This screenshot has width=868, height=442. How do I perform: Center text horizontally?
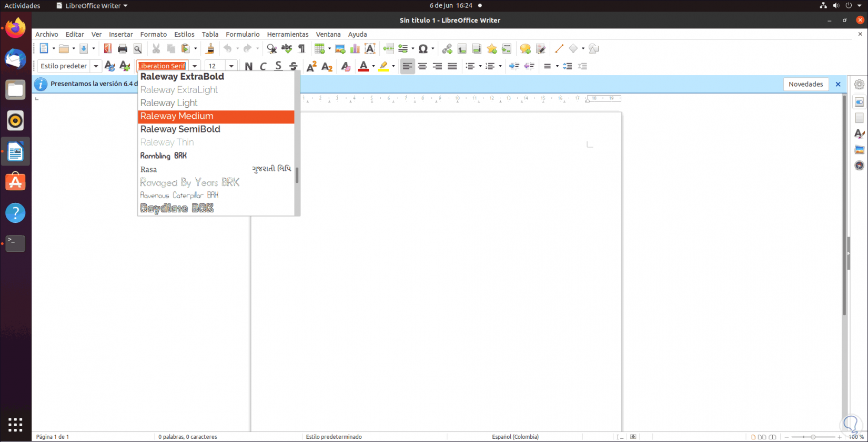point(422,66)
